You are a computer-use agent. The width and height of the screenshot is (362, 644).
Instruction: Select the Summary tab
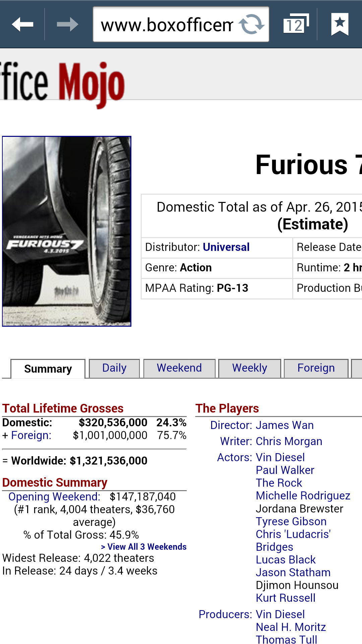click(48, 369)
